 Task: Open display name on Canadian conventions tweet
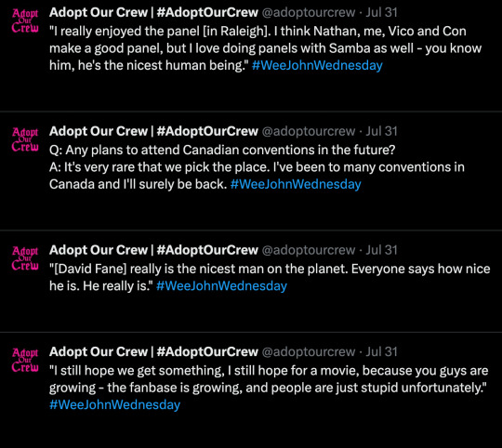click(153, 131)
